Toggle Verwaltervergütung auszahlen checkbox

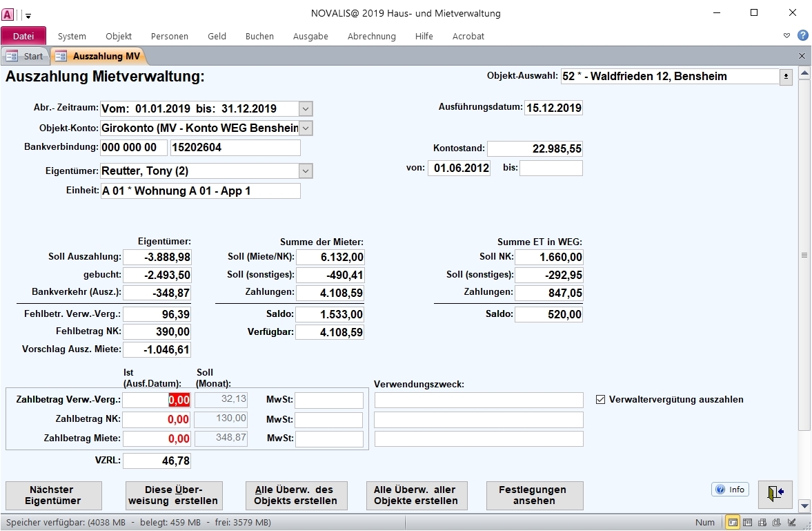pyautogui.click(x=601, y=400)
